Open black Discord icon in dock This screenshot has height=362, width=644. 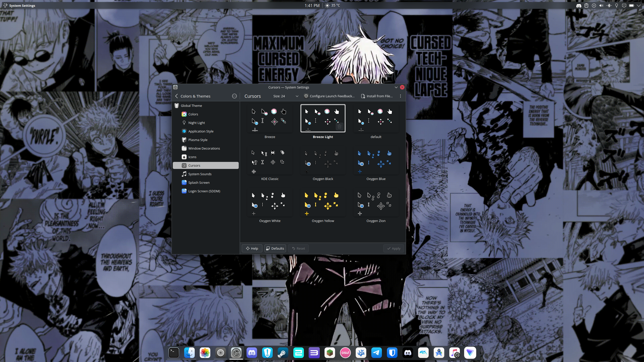tap(408, 353)
